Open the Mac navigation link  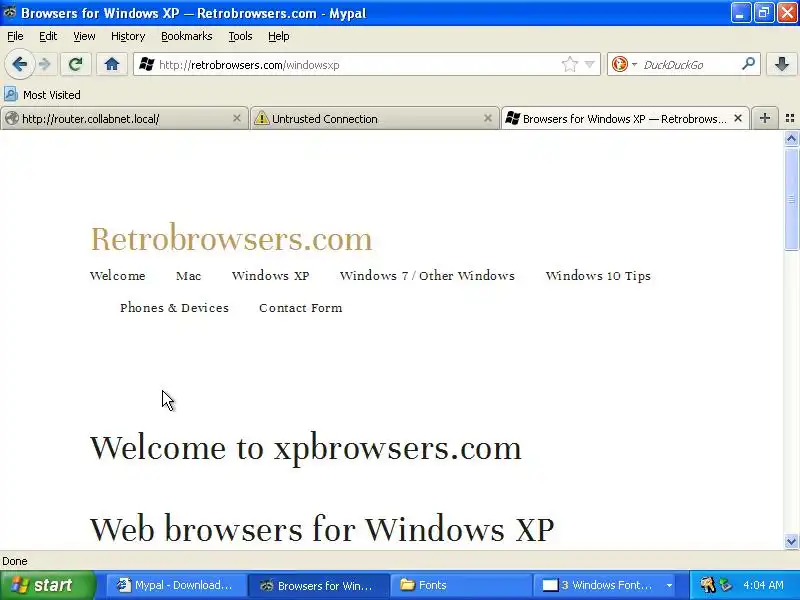(188, 276)
